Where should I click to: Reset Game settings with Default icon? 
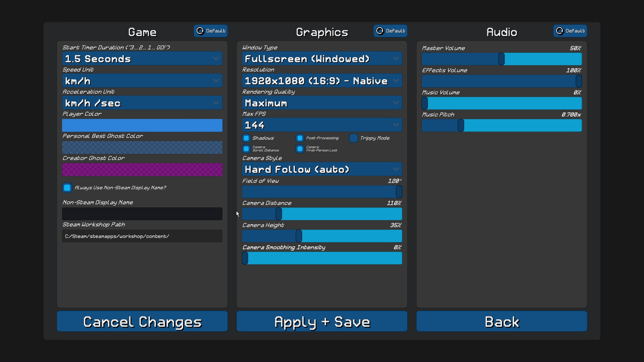click(x=211, y=31)
